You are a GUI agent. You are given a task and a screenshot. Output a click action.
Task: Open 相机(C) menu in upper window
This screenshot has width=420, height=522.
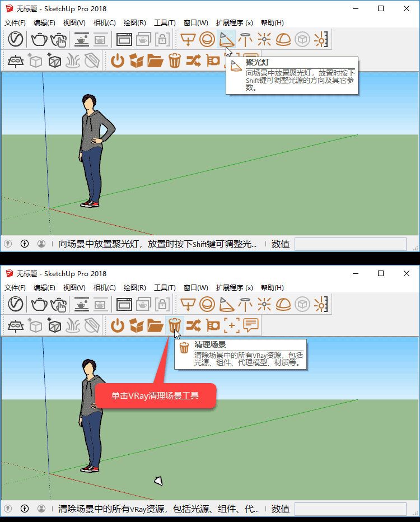click(x=105, y=22)
